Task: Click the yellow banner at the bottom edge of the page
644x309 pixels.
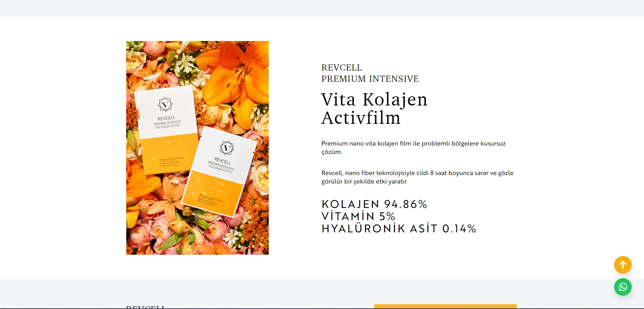Action: pyautogui.click(x=445, y=306)
